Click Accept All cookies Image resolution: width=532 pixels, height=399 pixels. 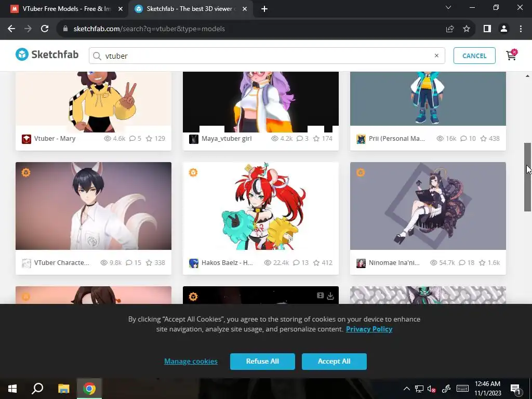(x=334, y=362)
